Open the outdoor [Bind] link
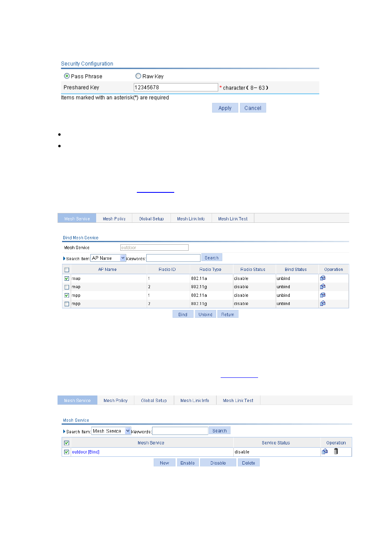392x555 pixels. coord(85,452)
